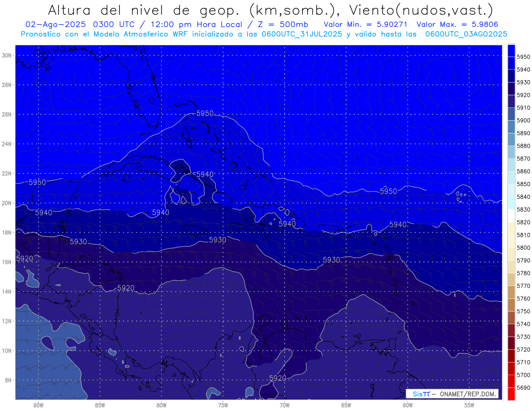The width and height of the screenshot is (532, 411).
Task: Click the "30N" latitude axis label
Action: (x=7, y=55)
